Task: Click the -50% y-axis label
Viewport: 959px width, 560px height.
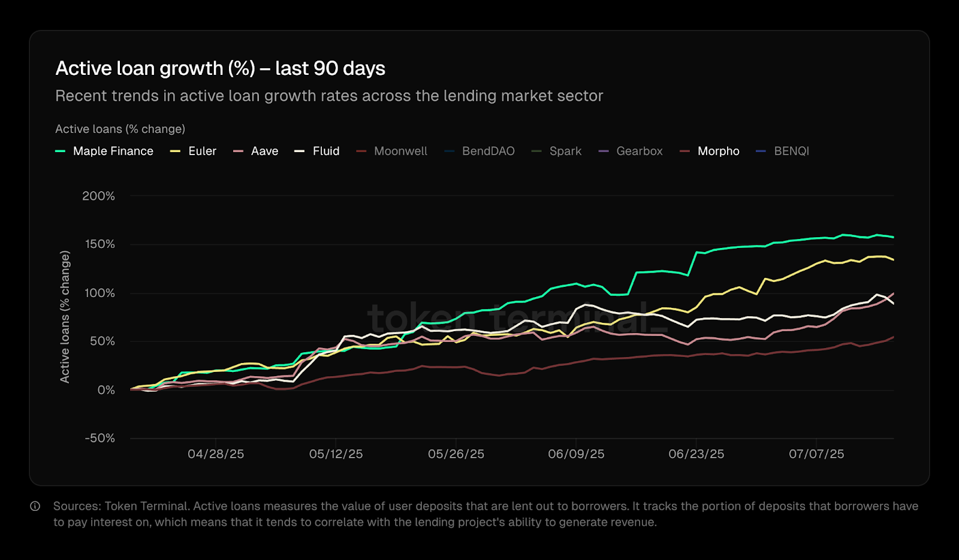Action: (100, 438)
